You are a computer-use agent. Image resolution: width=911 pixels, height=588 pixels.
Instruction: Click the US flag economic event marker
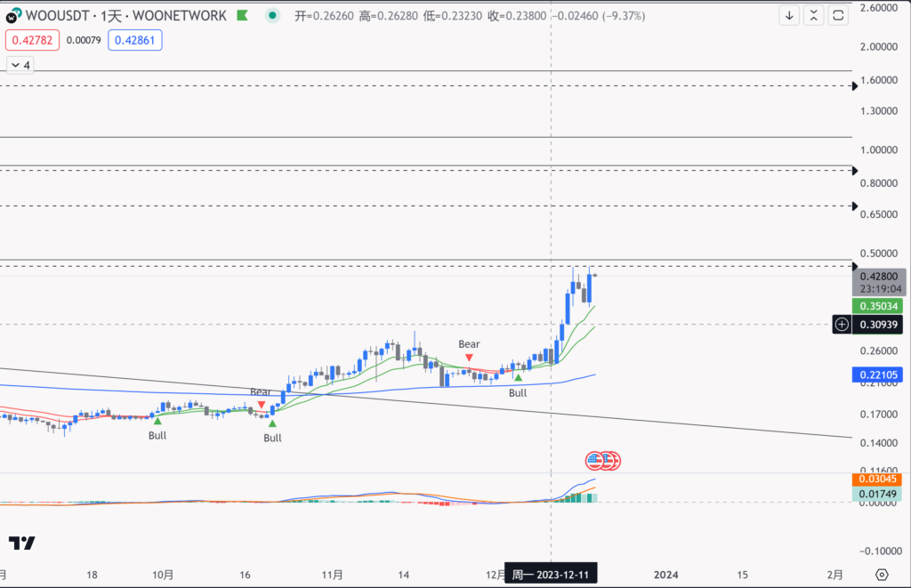(x=596, y=461)
